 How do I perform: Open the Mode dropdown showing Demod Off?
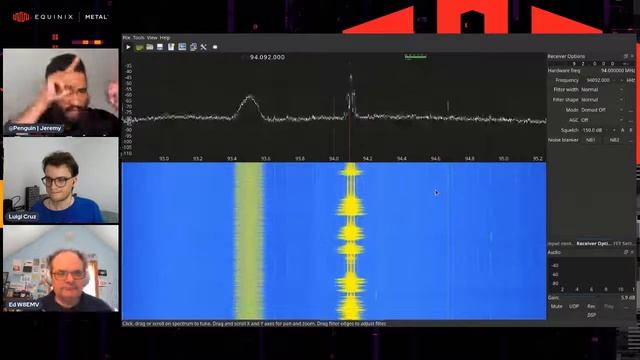tap(602, 110)
